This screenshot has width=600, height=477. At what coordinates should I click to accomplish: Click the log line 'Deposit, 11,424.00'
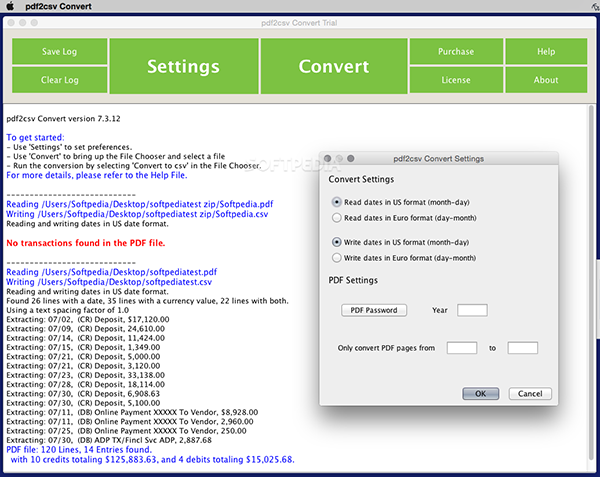click(x=85, y=338)
